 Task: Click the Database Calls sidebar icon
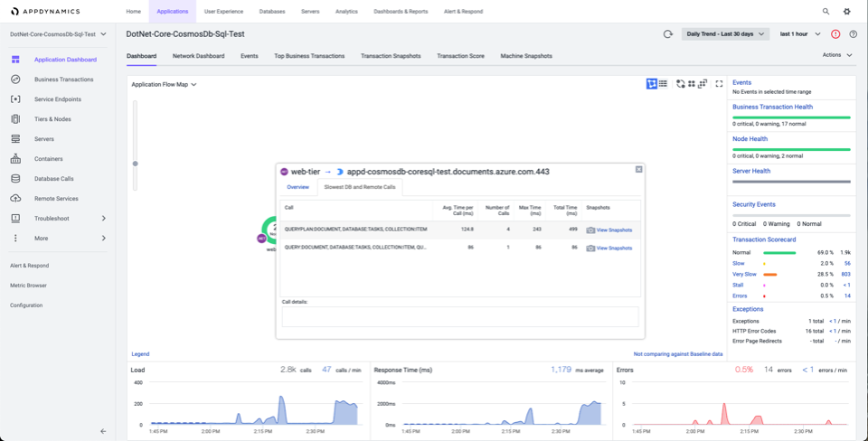pos(15,179)
